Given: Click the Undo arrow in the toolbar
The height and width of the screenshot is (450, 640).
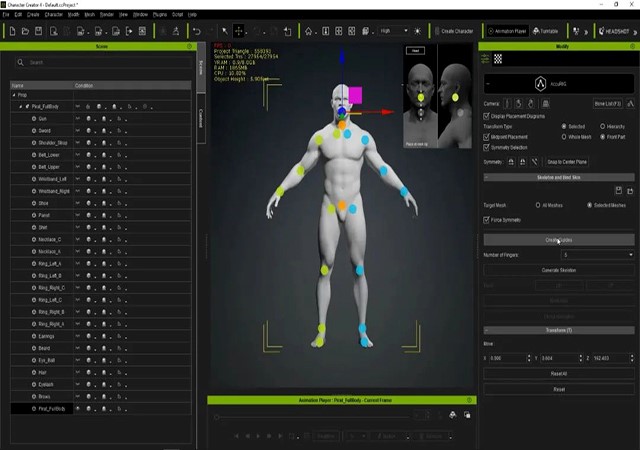Looking at the screenshot, I should point(197,31).
